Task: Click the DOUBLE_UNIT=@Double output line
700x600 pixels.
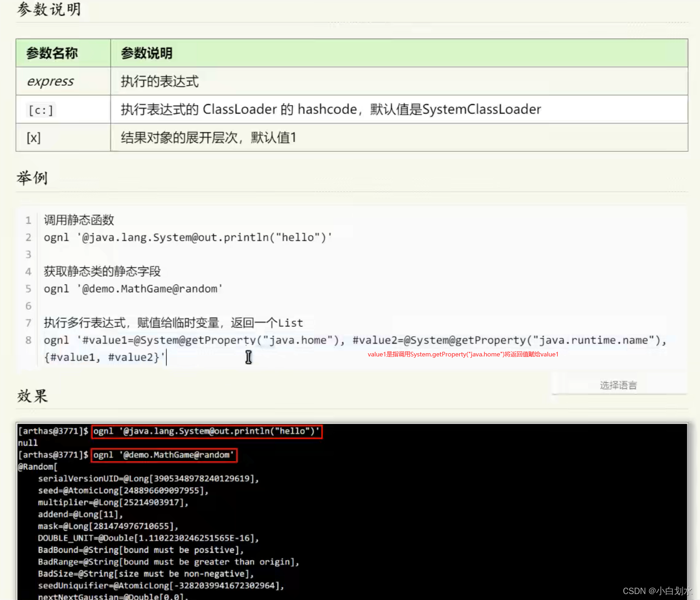Action: [x=149, y=539]
